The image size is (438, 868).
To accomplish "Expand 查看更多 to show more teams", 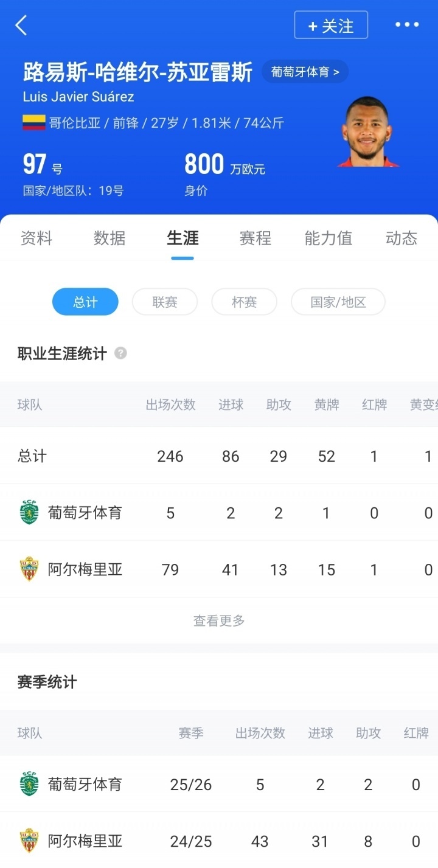I will (218, 620).
